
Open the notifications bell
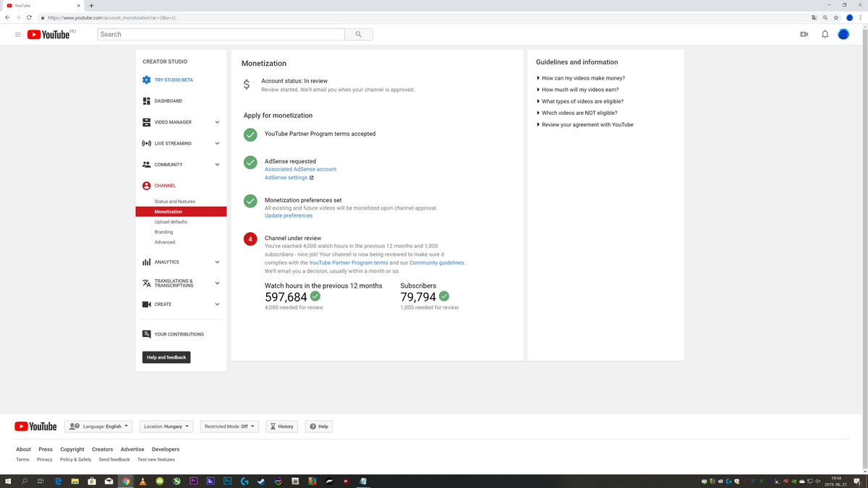pyautogui.click(x=825, y=34)
